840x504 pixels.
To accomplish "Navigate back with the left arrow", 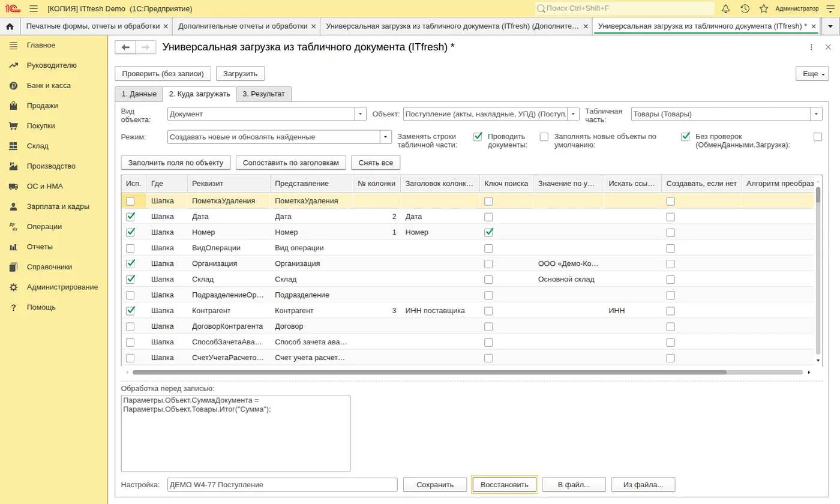I will click(125, 47).
